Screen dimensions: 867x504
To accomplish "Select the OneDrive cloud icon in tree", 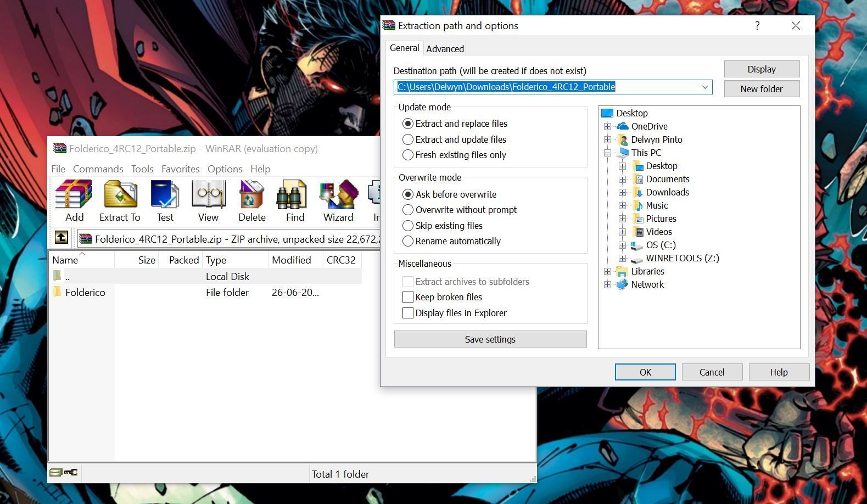I will pyautogui.click(x=623, y=126).
